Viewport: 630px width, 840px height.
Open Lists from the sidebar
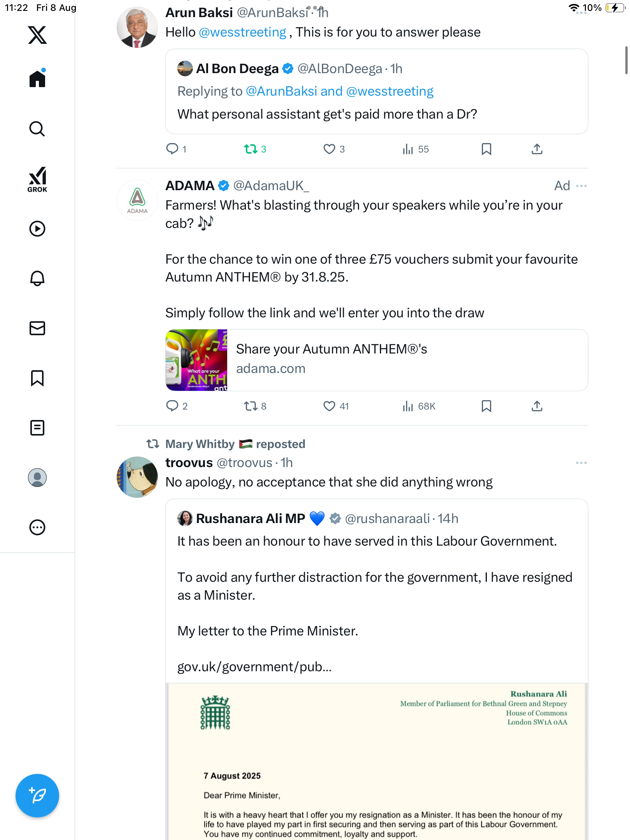(x=37, y=428)
